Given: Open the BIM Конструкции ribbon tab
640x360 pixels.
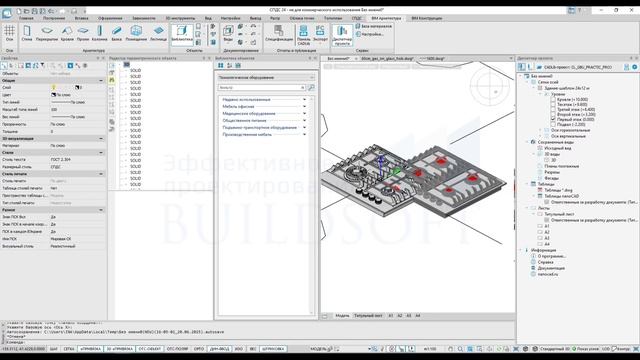Looking at the screenshot, I should point(427,18).
